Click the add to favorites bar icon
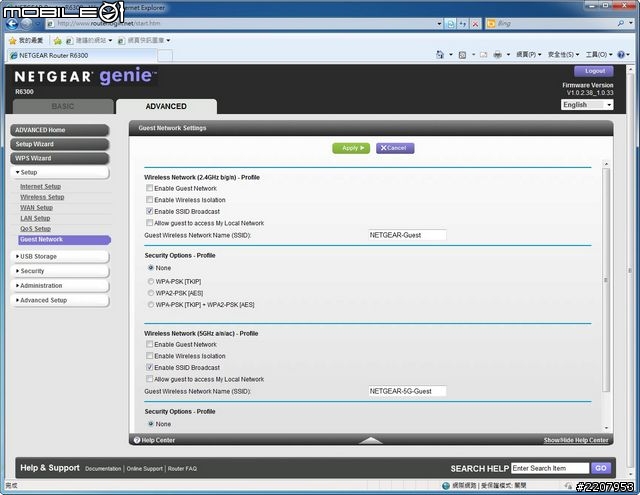The image size is (640, 495). pyautogui.click(x=58, y=40)
